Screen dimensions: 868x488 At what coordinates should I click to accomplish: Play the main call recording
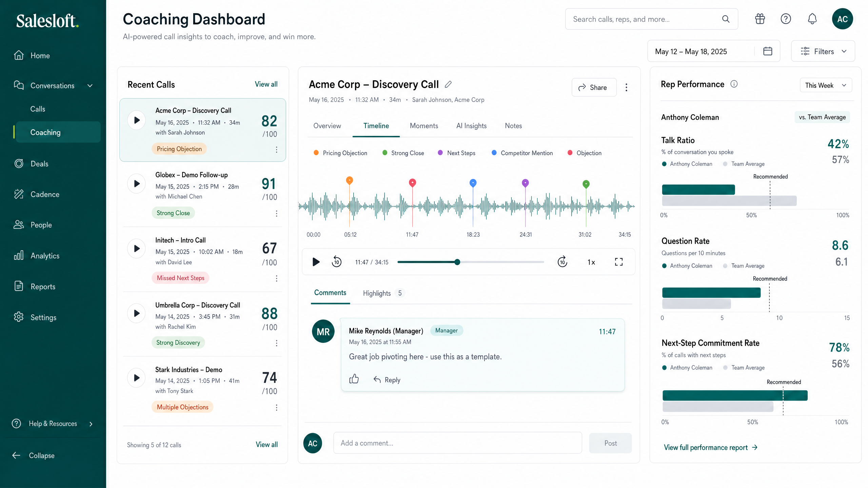pyautogui.click(x=316, y=262)
